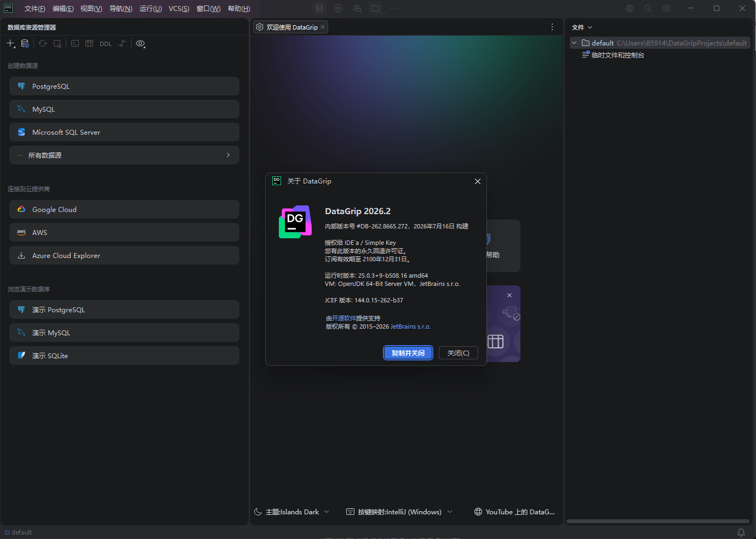The height and width of the screenshot is (539, 756).
Task: Click the table grid icon on promo card
Action: 495,341
